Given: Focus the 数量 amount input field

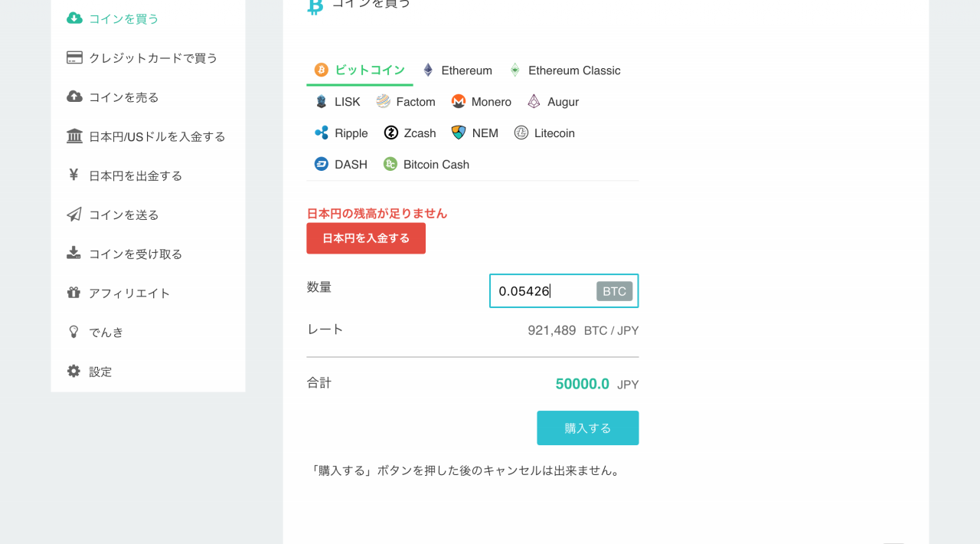Looking at the screenshot, I should click(x=563, y=291).
